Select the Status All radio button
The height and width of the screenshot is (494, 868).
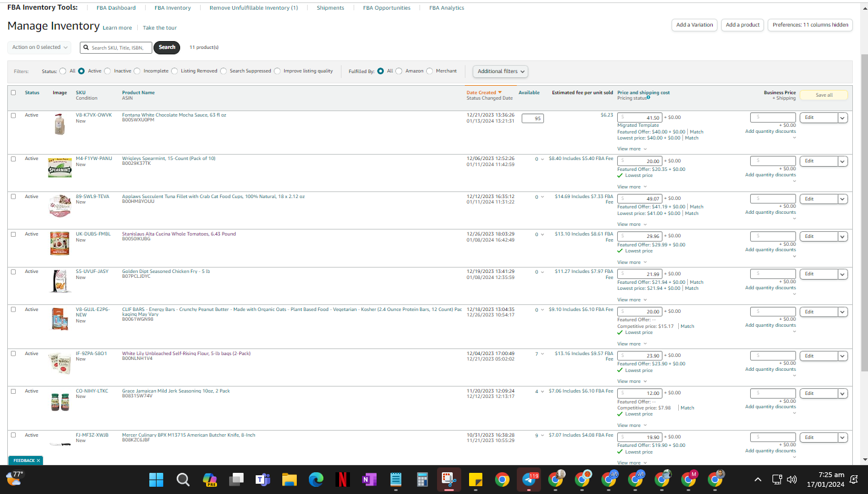[63, 71]
